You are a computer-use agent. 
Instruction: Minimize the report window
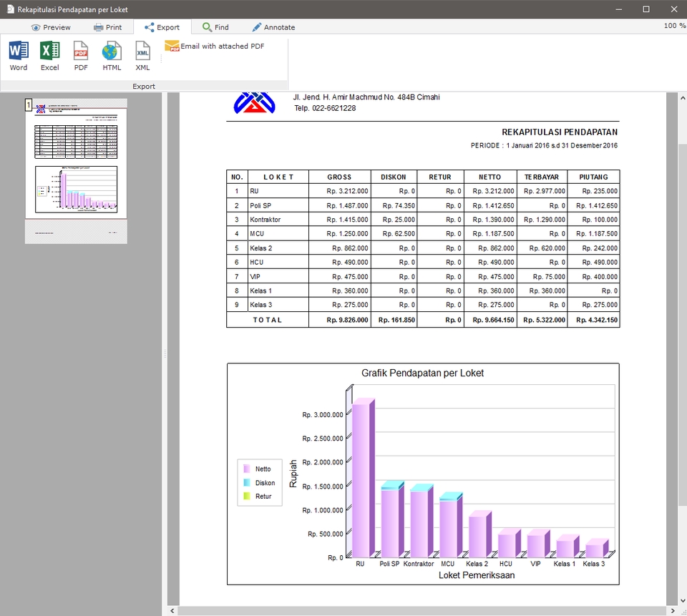[x=618, y=9]
